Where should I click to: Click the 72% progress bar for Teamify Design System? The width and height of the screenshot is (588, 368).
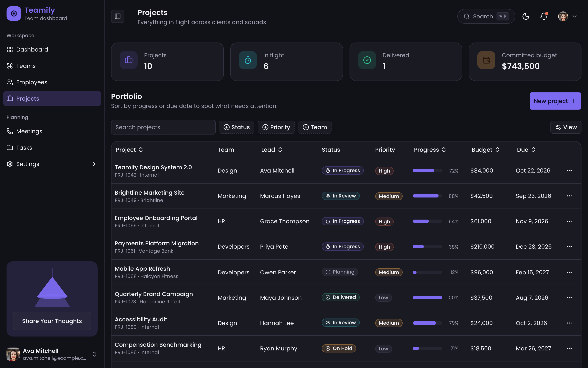(427, 171)
